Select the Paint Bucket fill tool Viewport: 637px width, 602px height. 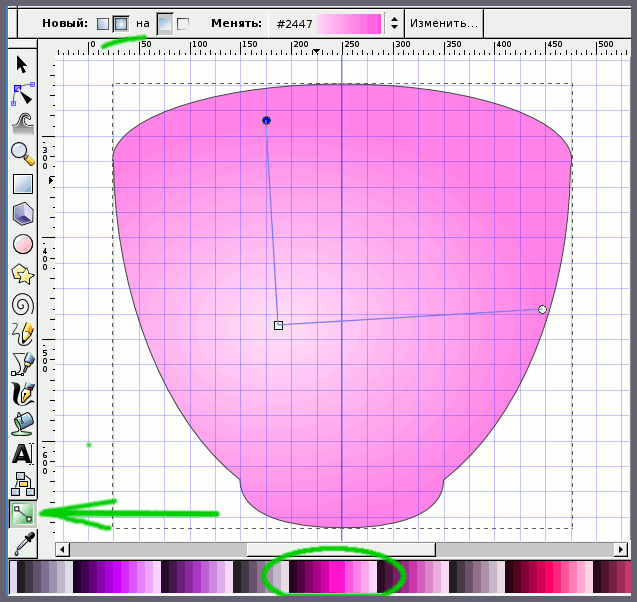point(22,423)
